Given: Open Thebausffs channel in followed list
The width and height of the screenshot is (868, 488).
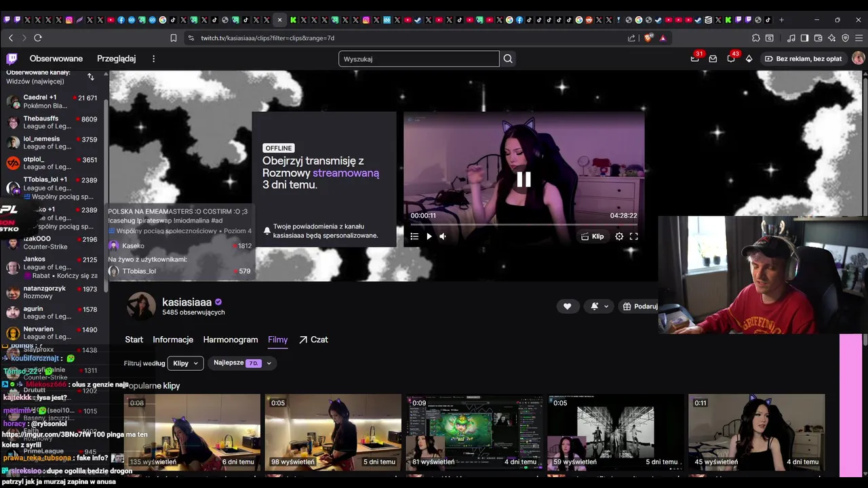Looking at the screenshot, I should click(52, 123).
